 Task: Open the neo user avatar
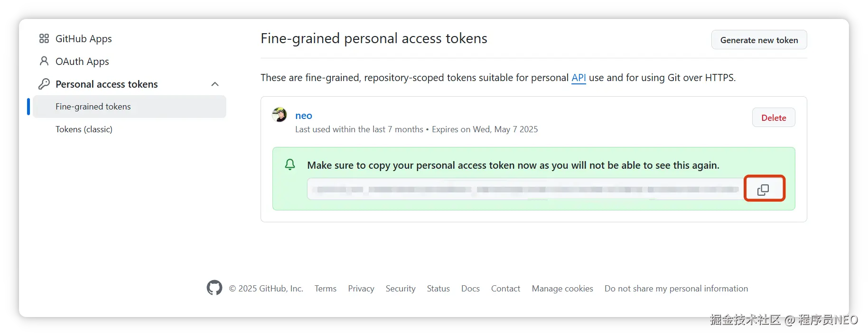tap(280, 114)
